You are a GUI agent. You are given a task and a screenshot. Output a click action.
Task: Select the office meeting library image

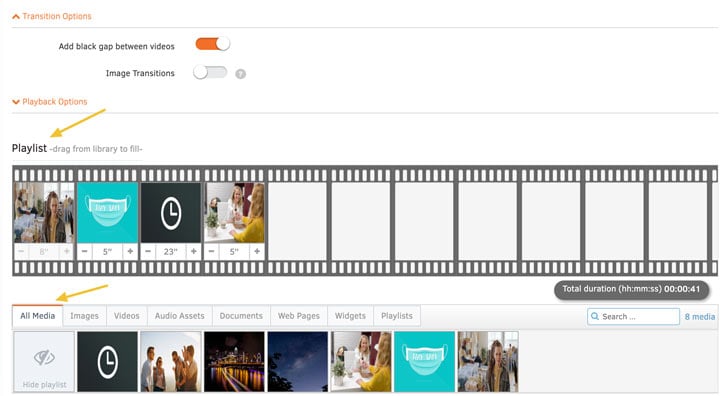tap(361, 361)
